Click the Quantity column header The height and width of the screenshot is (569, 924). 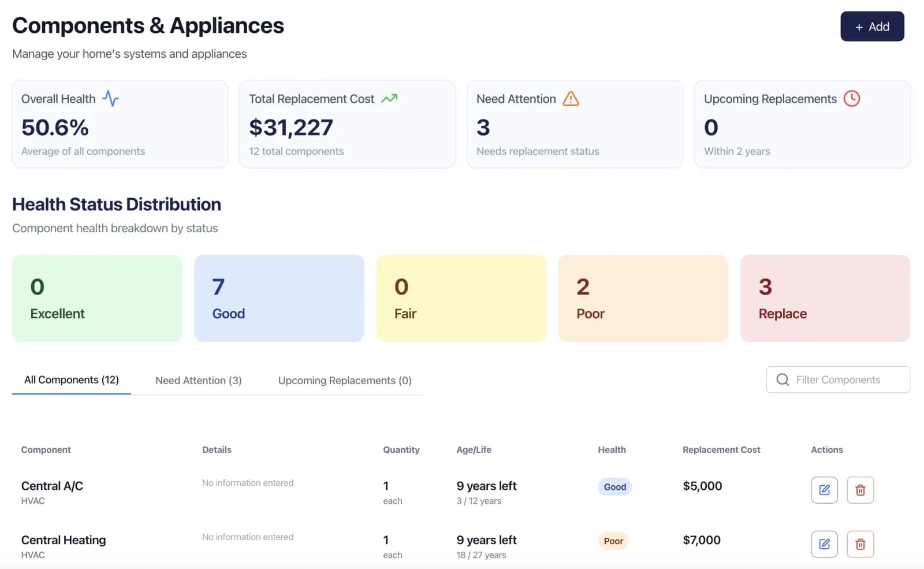[x=401, y=450]
